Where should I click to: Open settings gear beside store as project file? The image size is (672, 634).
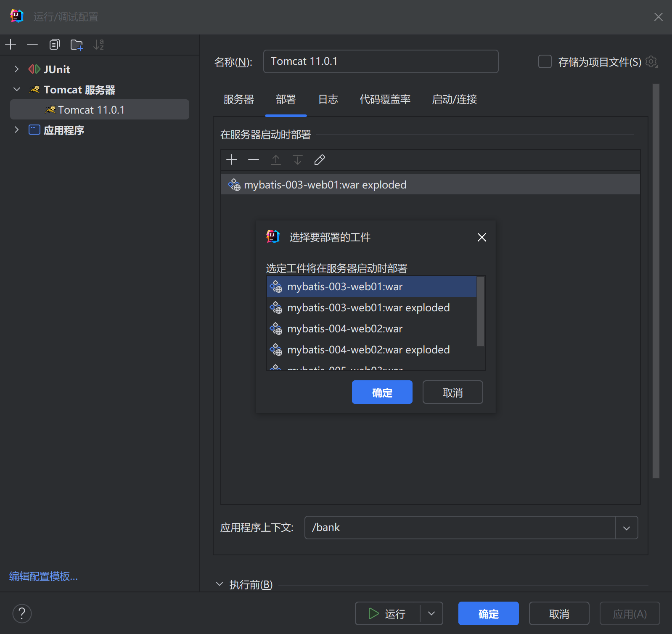651,62
